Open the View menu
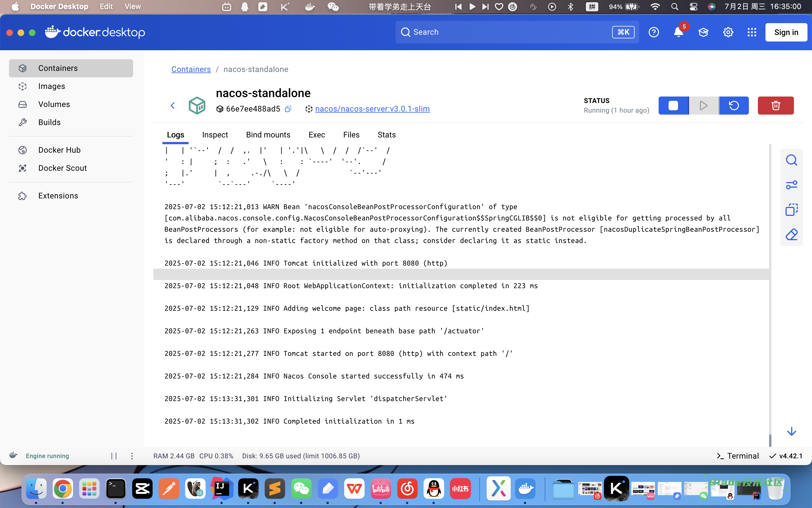This screenshot has height=508, width=812. click(133, 7)
